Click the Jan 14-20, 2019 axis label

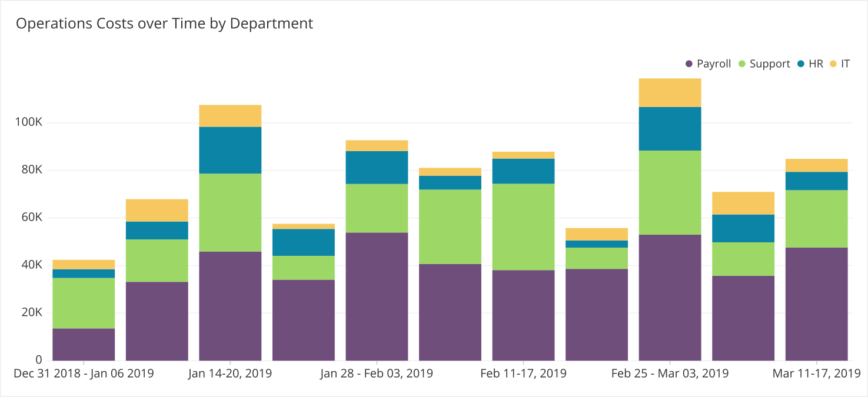click(x=230, y=373)
